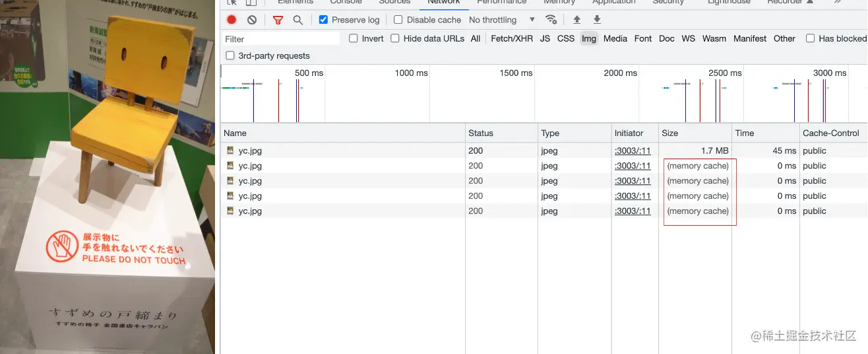The image size is (868, 354).
Task: Stop recording network log with red button
Action: click(x=232, y=20)
